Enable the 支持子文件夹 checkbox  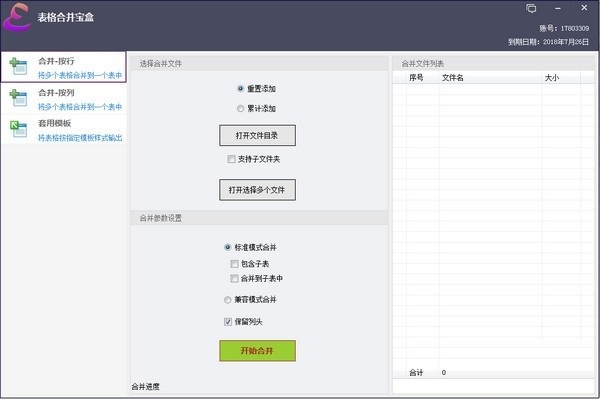231,159
